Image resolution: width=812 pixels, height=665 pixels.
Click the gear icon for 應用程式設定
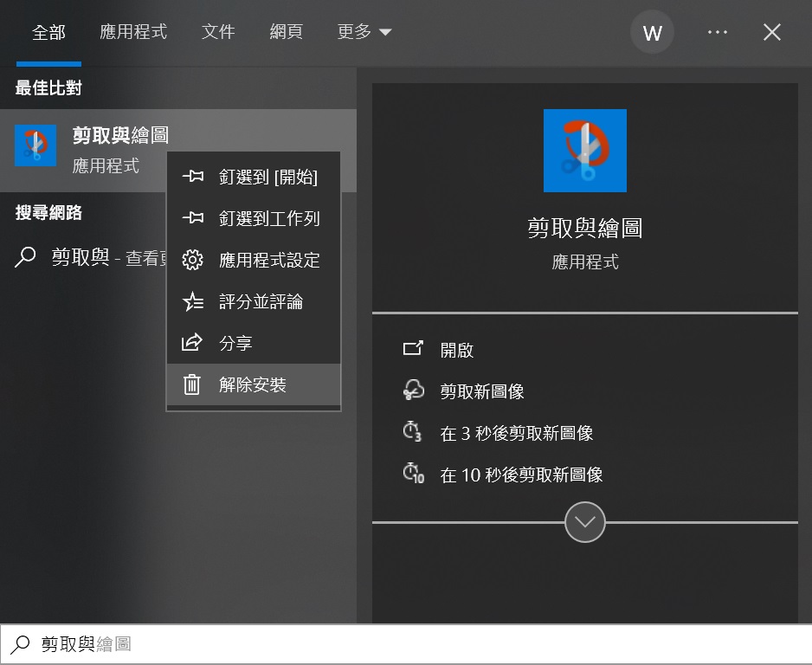tap(192, 260)
